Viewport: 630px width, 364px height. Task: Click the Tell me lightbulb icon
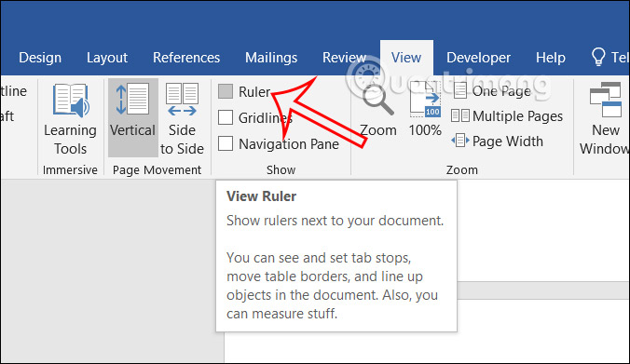pos(598,57)
